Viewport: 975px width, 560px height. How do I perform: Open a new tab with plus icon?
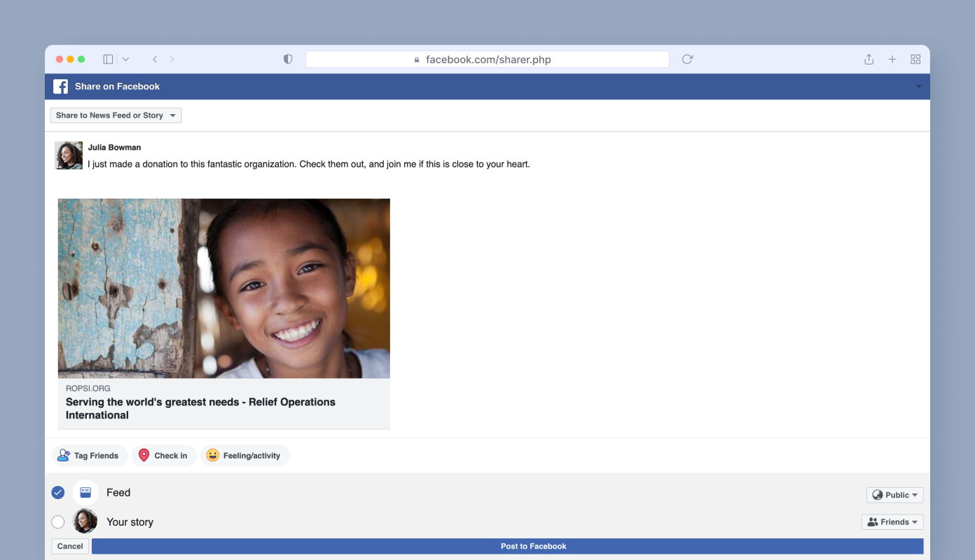pos(892,59)
